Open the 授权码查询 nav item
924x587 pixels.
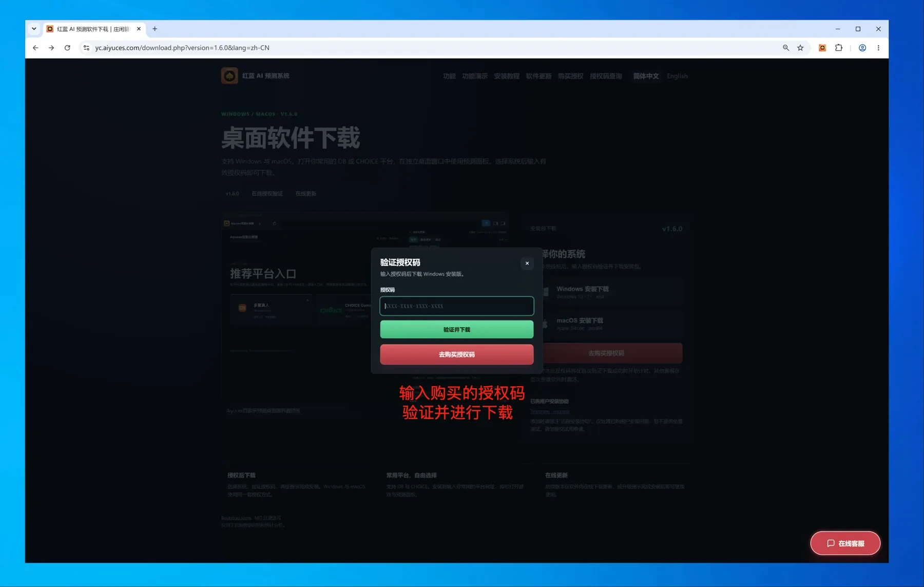coord(606,76)
